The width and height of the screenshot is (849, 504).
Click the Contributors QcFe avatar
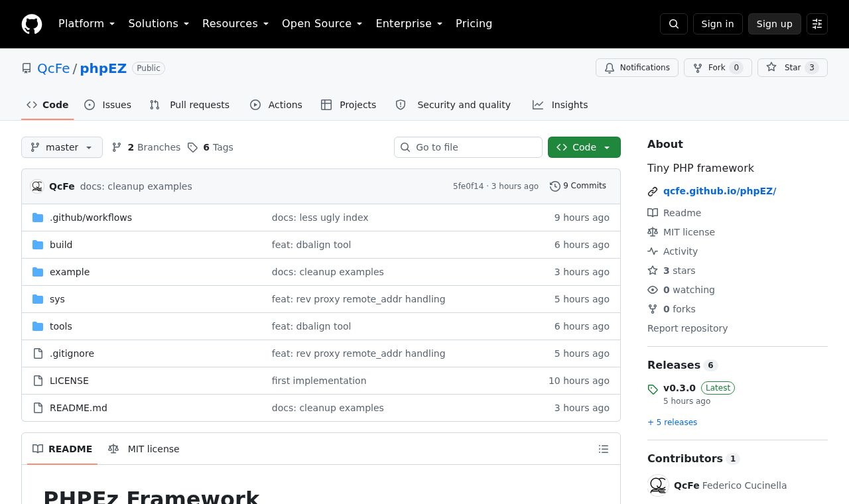(658, 485)
